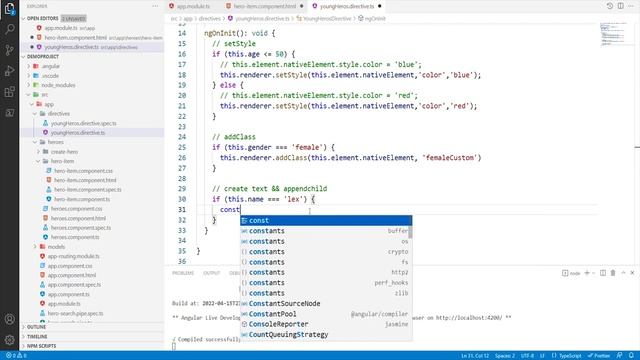
Task: Change TypeScript language mode in status bar
Action: click(570, 356)
